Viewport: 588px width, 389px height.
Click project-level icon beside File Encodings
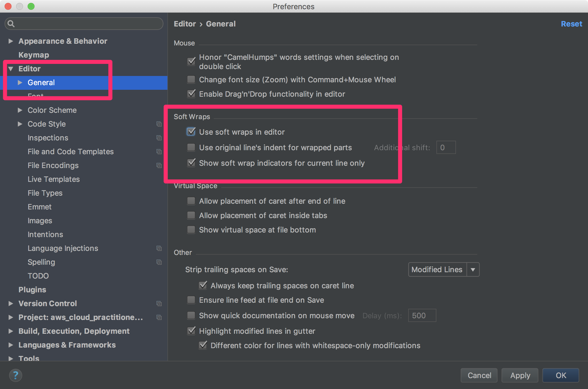[x=159, y=165]
